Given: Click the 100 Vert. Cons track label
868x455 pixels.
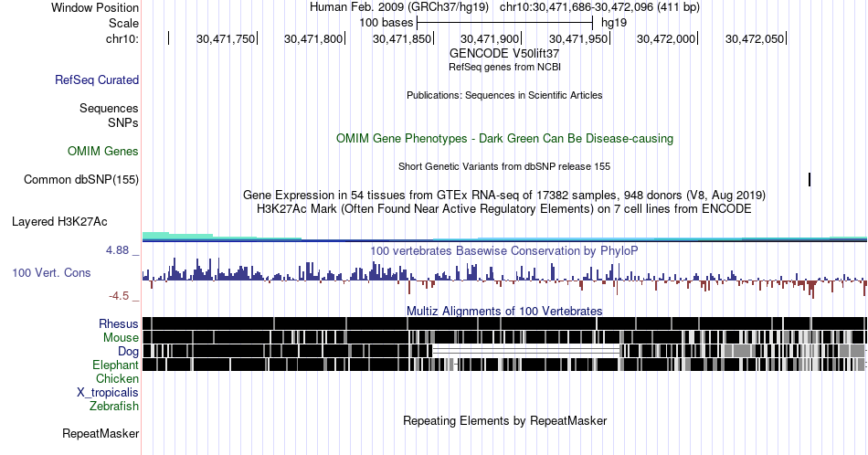Looking at the screenshot, I should (51, 272).
